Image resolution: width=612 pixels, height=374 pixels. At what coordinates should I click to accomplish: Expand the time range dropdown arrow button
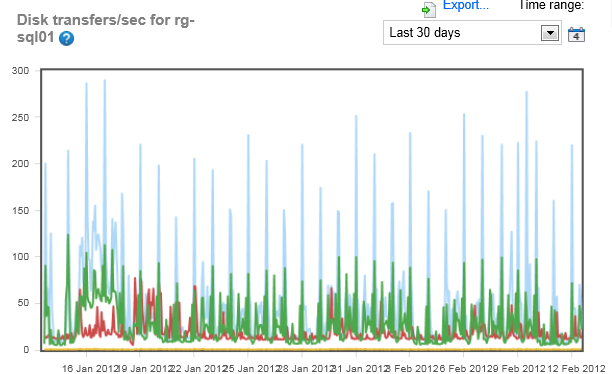point(550,33)
